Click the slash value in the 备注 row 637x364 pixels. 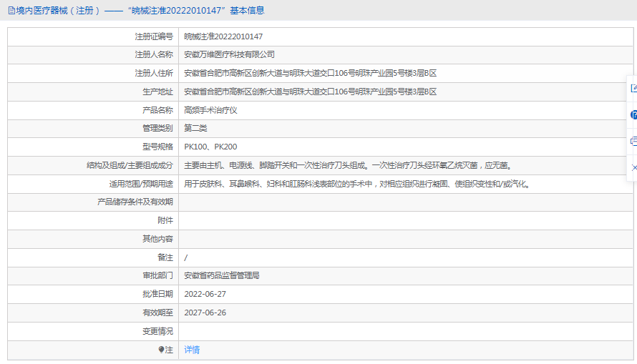pos(185,257)
